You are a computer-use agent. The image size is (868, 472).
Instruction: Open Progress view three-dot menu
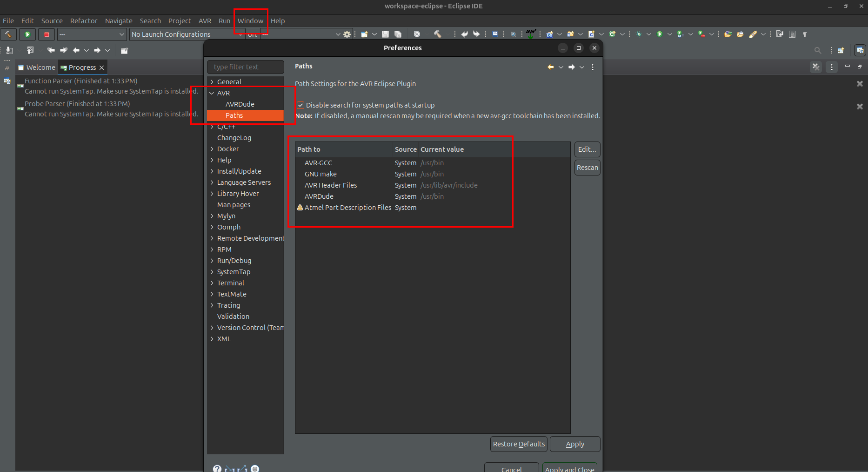832,67
